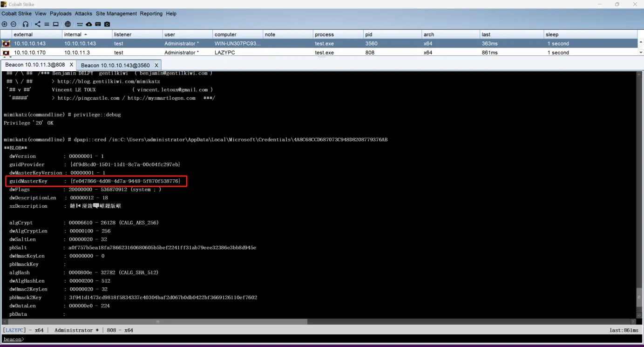Viewport: 644px width, 347px height.
Task: Click the connect (plus circle) toolbar icon
Action: (5, 24)
